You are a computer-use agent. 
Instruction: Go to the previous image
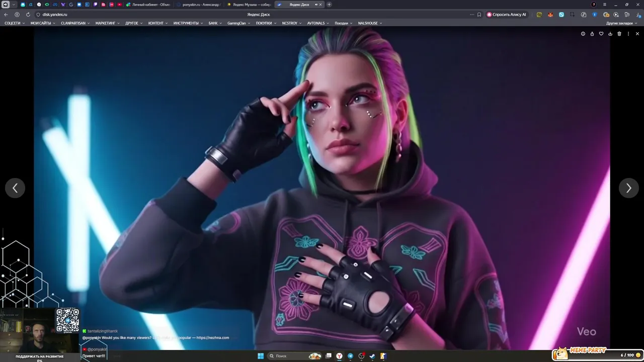pos(15,188)
